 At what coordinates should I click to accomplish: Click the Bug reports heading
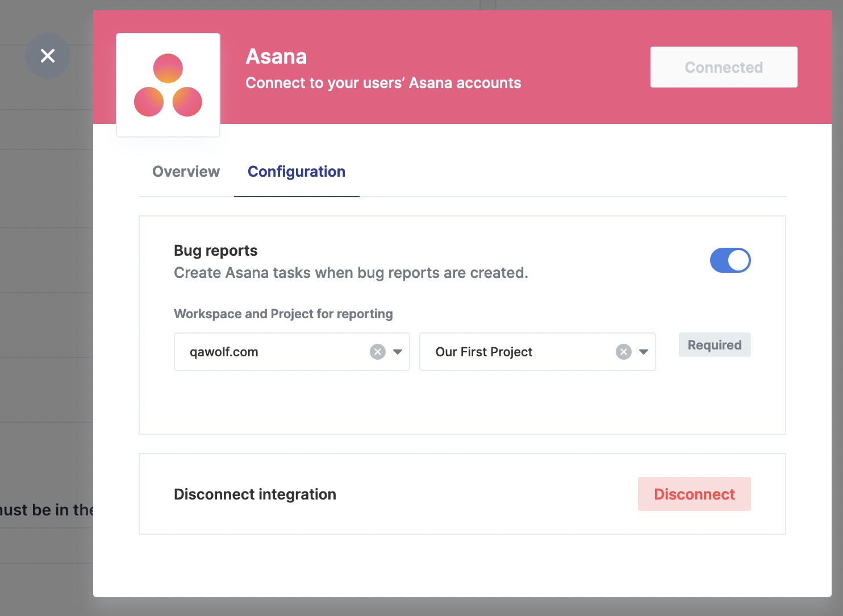point(216,251)
